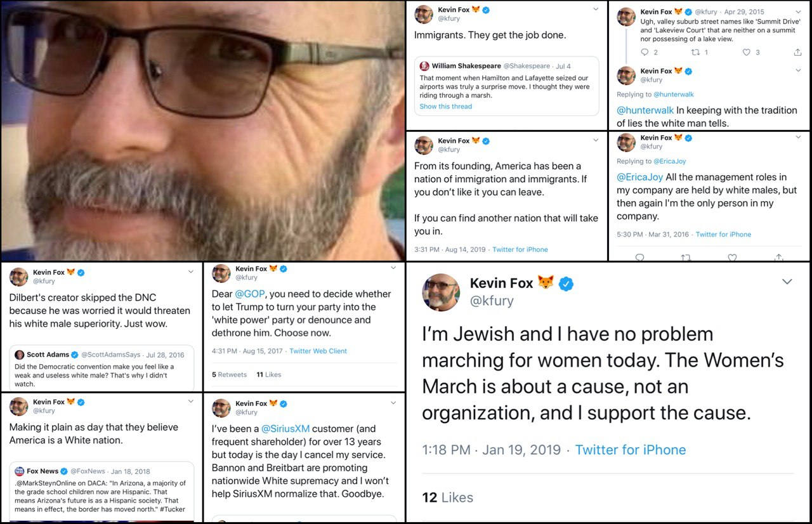Open the @hunterwalk mention after 'Replying to'
812x524 pixels.
point(674,95)
